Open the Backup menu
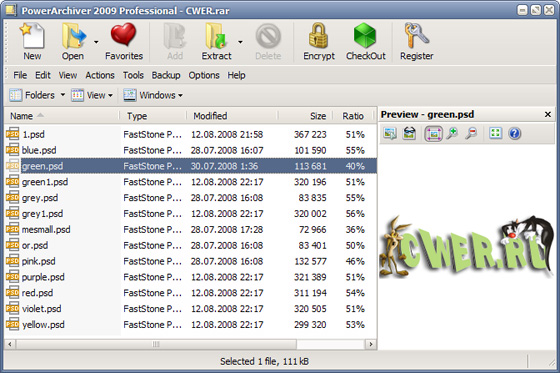560x373 pixels. 166,75
